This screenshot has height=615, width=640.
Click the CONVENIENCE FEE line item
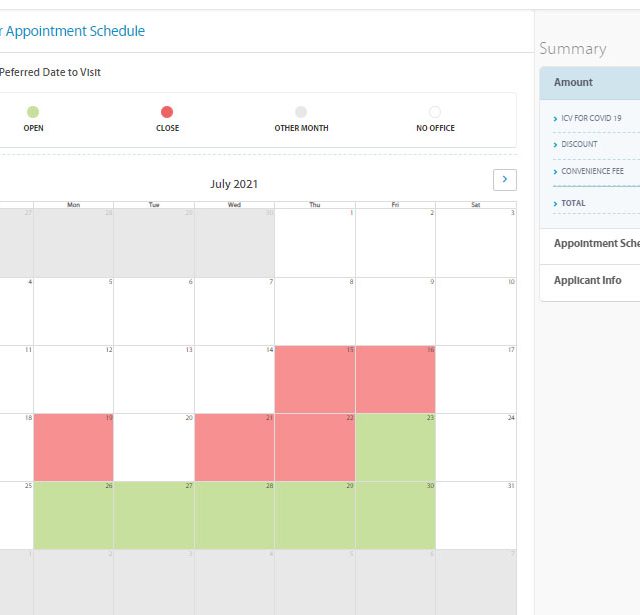point(592,171)
